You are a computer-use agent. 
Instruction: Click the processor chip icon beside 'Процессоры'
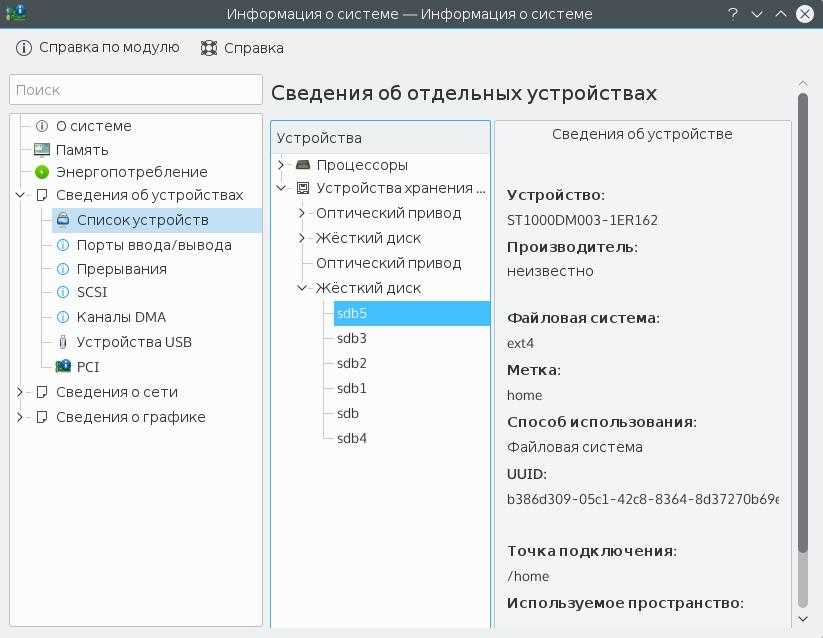point(303,165)
